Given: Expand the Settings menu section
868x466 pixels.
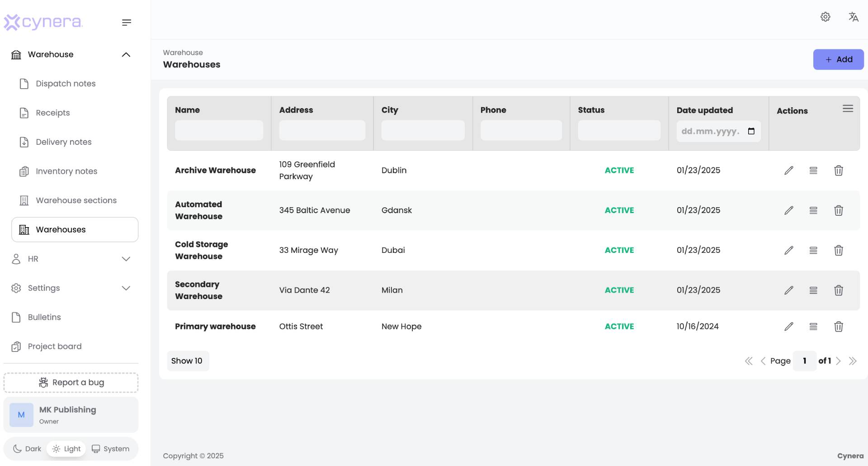Looking at the screenshot, I should pyautogui.click(x=71, y=288).
